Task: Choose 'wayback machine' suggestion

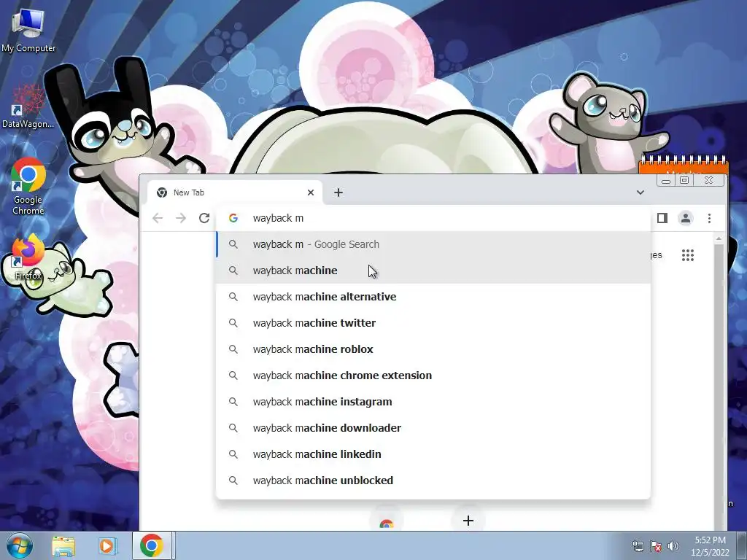Action: [433, 271]
